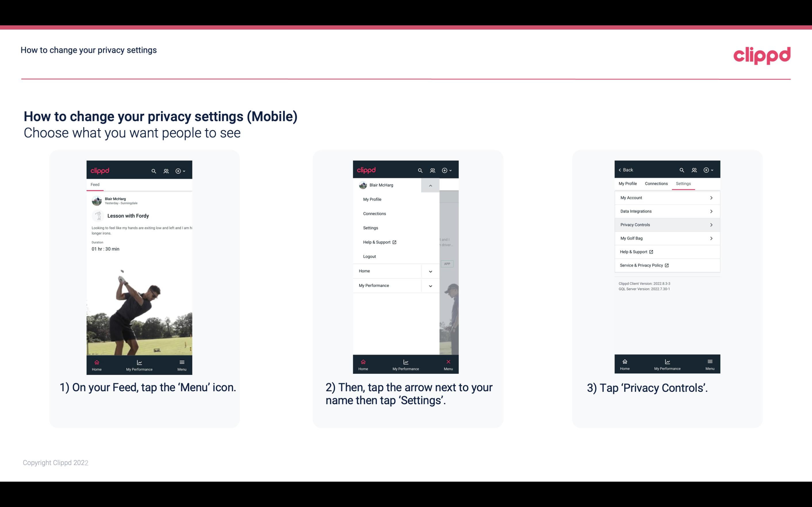Viewport: 812px width, 507px height.
Task: Tap the arrow next to Blair McHarg
Action: (x=430, y=185)
